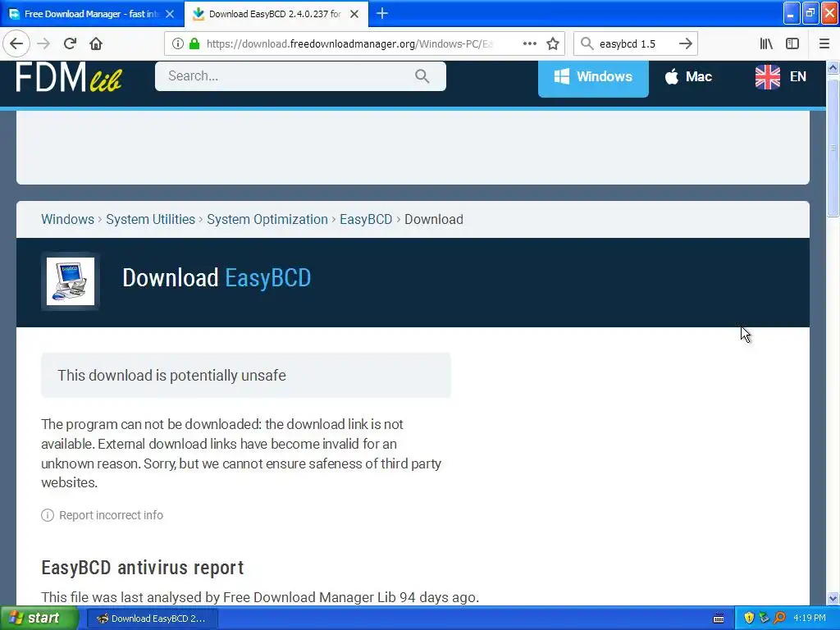Viewport: 840px width, 630px height.
Task: Select the Mac platform tab
Action: [688, 76]
